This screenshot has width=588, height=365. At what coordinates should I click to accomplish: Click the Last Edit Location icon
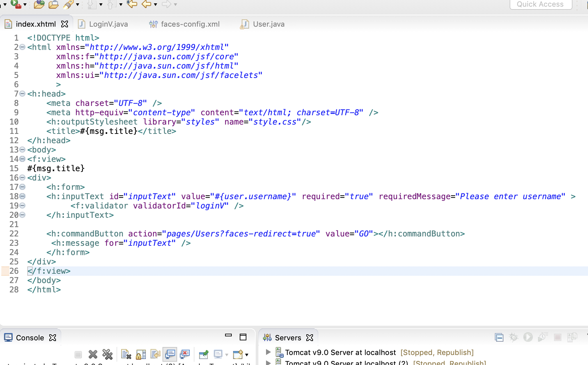[x=132, y=4]
